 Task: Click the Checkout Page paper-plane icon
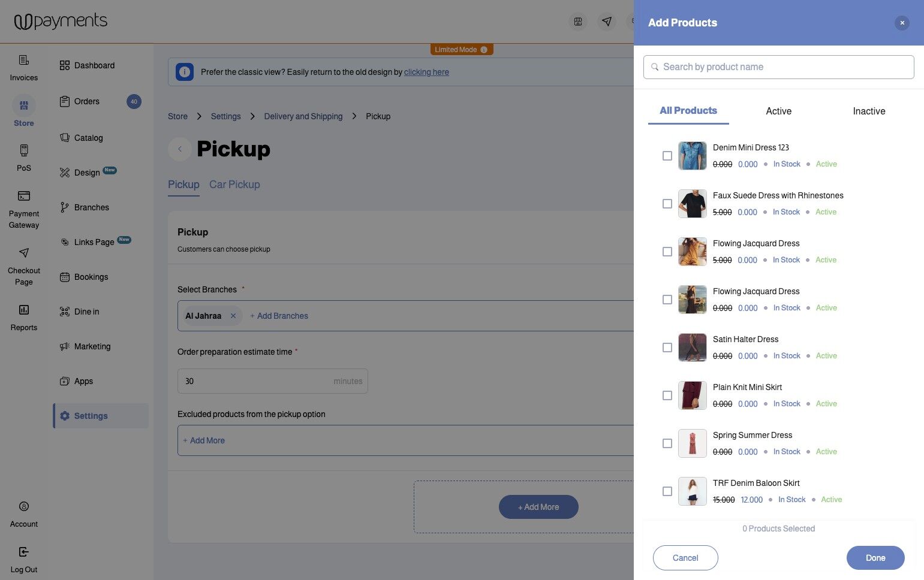point(24,253)
